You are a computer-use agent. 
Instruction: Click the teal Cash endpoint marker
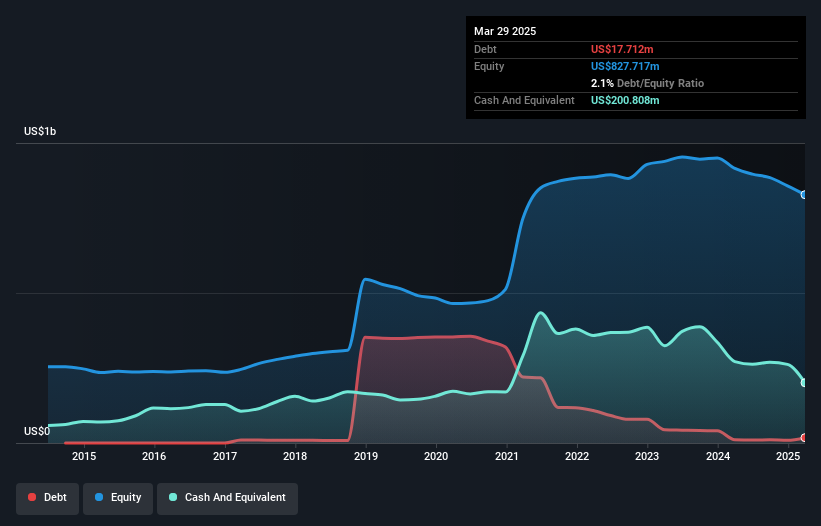pyautogui.click(x=804, y=383)
